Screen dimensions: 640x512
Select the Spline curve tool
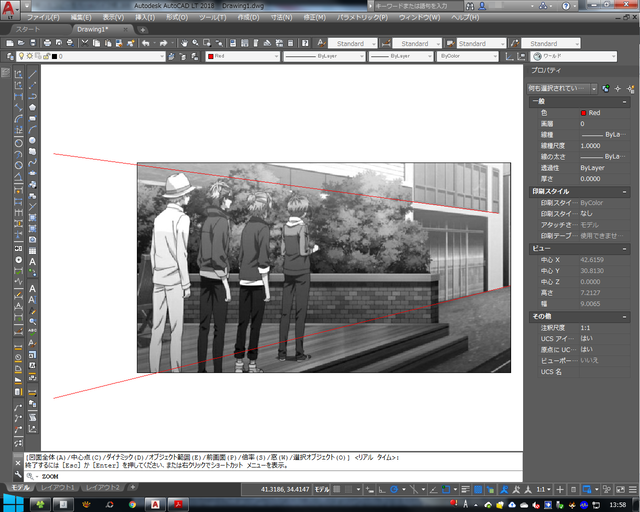(32, 163)
